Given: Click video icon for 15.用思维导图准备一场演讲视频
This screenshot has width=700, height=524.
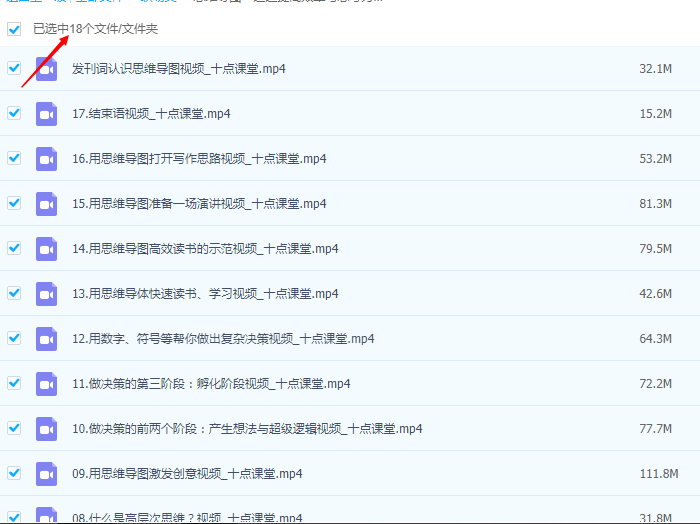Looking at the screenshot, I should pos(46,204).
